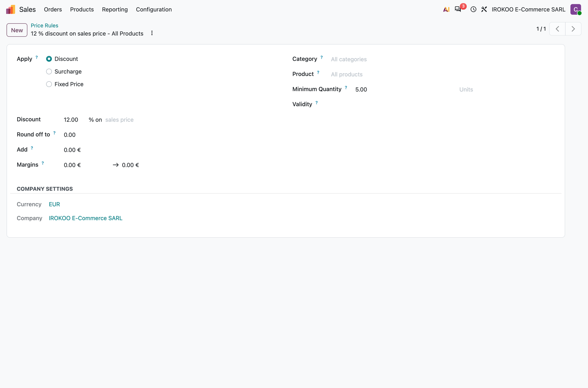Follow the Price Rules breadcrumb link

pos(44,25)
